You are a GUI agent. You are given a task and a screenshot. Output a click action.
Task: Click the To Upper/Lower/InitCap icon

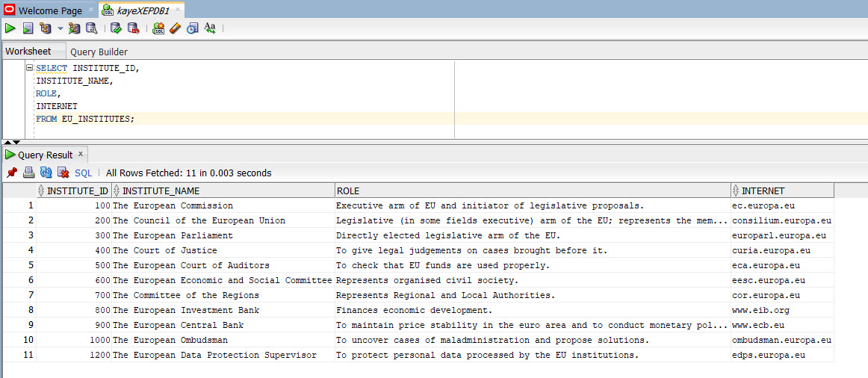point(210,28)
